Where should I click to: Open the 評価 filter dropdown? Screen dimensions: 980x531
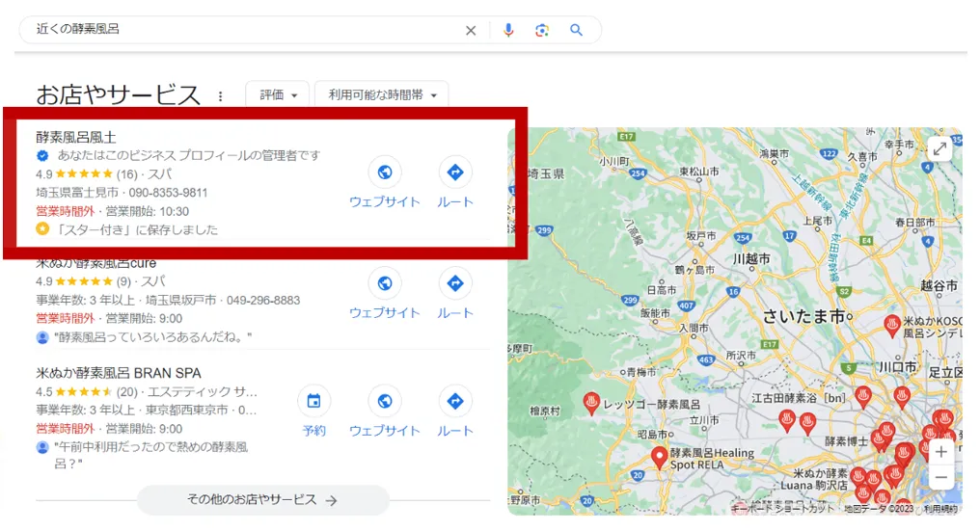[278, 95]
